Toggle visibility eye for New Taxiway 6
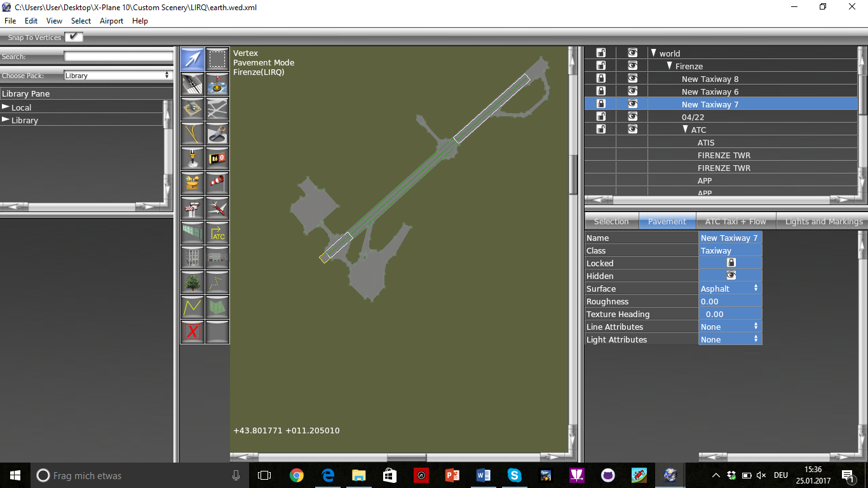Image resolution: width=868 pixels, height=488 pixels. pos(632,91)
